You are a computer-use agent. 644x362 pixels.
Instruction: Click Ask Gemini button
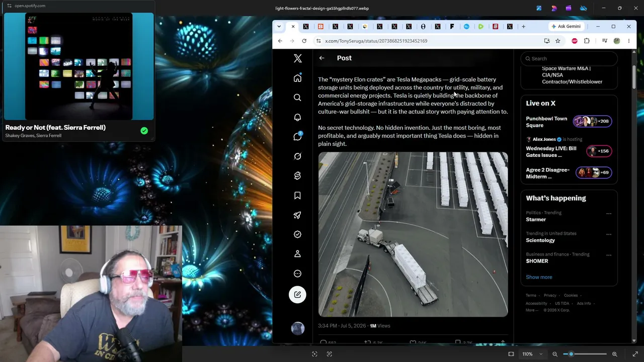tap(566, 26)
